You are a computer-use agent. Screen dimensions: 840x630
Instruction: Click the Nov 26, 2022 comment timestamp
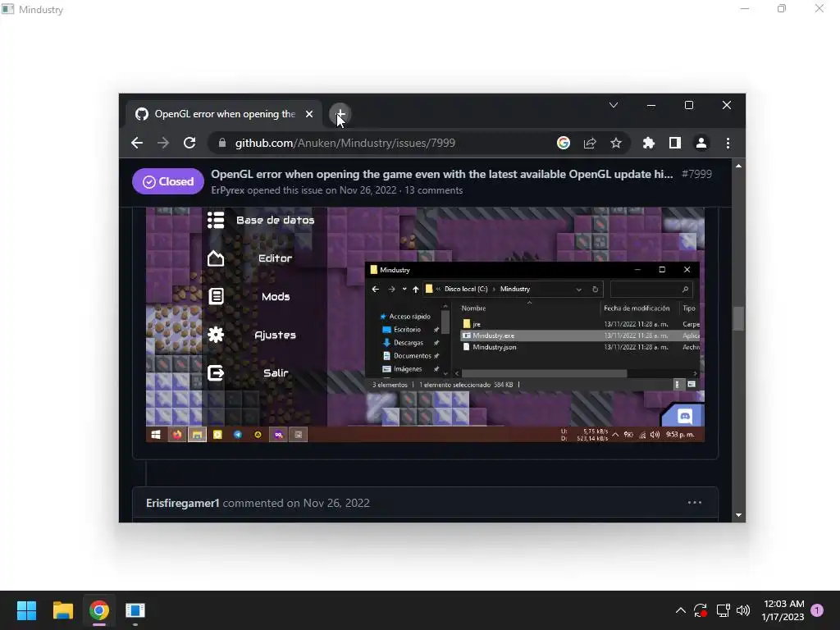click(336, 503)
